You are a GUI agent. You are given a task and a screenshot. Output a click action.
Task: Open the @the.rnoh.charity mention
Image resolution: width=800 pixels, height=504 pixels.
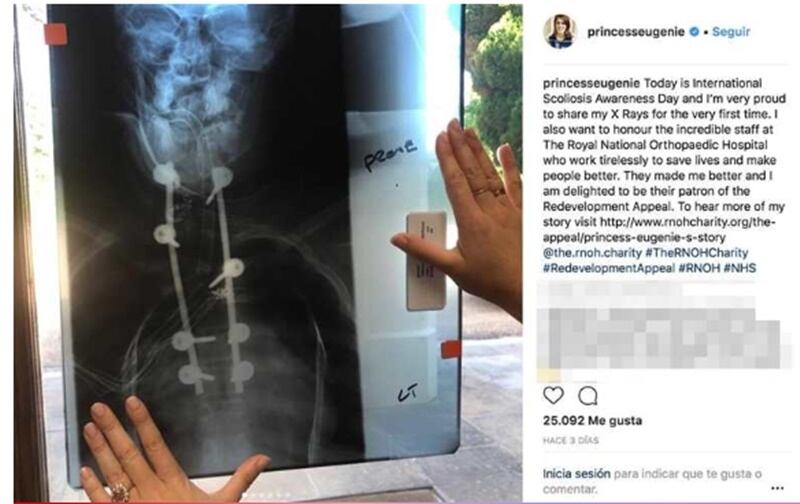click(592, 253)
